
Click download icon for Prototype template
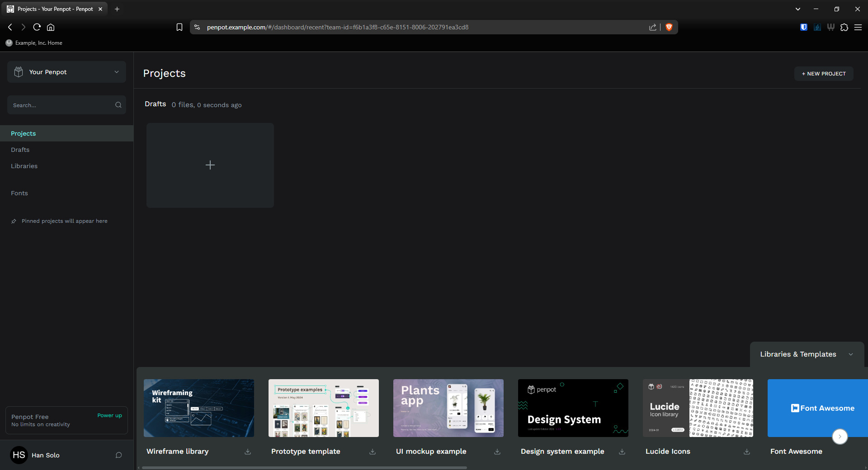(373, 451)
